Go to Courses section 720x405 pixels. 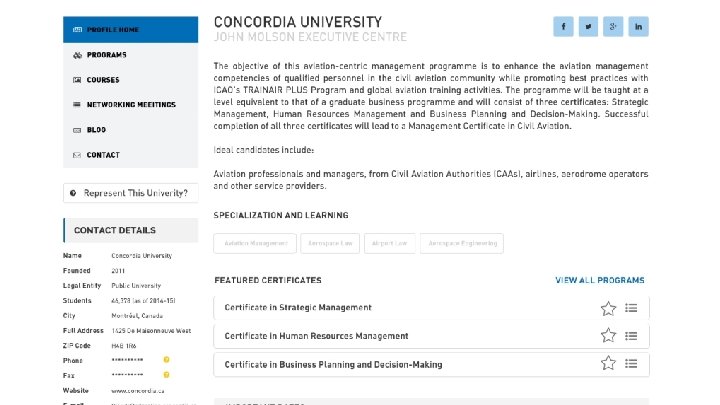[x=130, y=80]
